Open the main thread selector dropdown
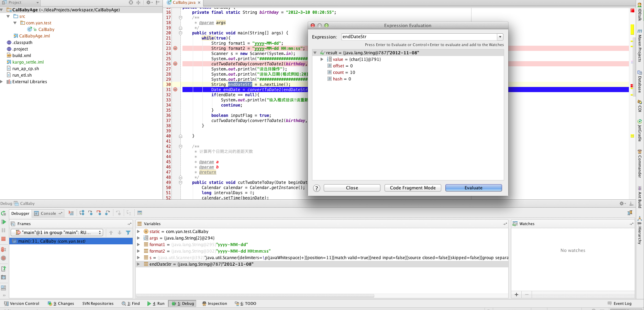Screen dimensions: 644x310 (57, 233)
